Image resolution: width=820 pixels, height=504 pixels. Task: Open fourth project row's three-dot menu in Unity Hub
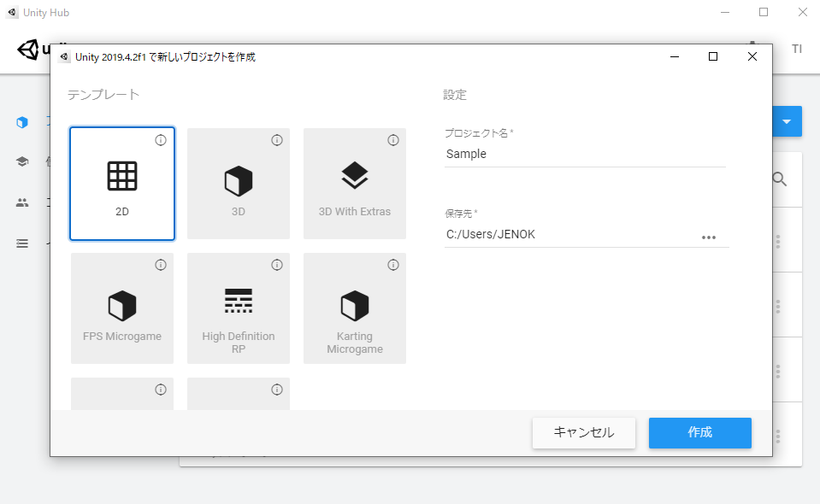tap(778, 437)
